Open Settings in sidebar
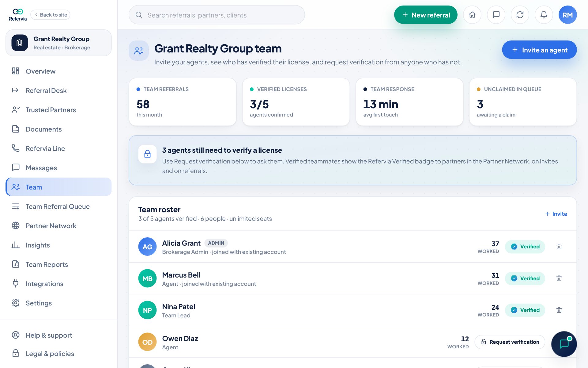 (58, 303)
